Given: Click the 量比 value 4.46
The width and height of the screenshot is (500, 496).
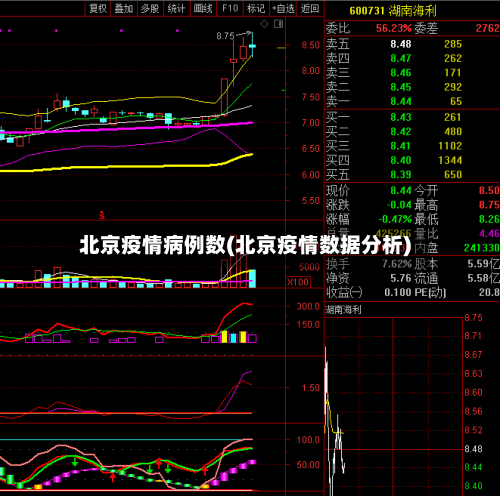Looking at the screenshot, I should pos(489,233).
